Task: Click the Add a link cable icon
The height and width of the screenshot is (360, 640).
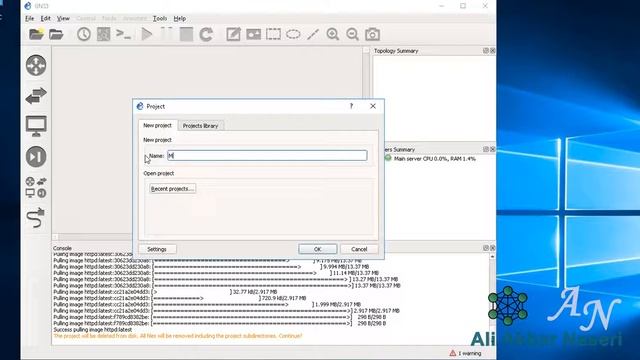Action: pyautogui.click(x=36, y=218)
